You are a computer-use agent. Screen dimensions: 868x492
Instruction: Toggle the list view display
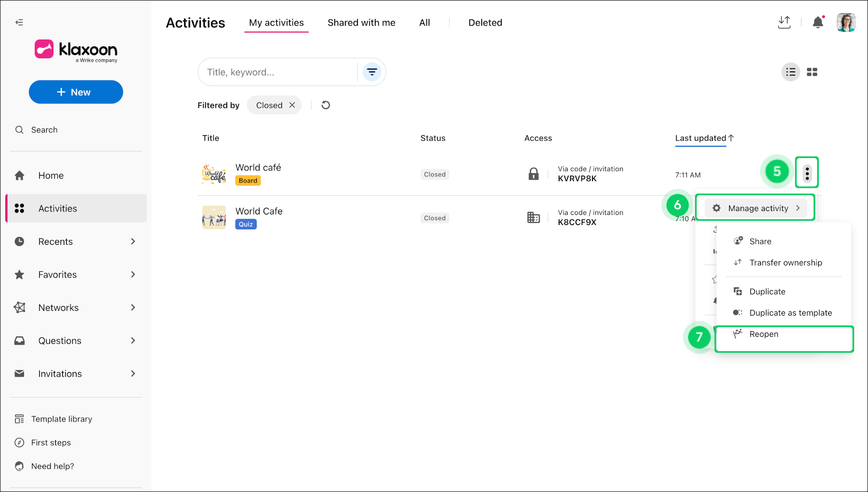790,71
